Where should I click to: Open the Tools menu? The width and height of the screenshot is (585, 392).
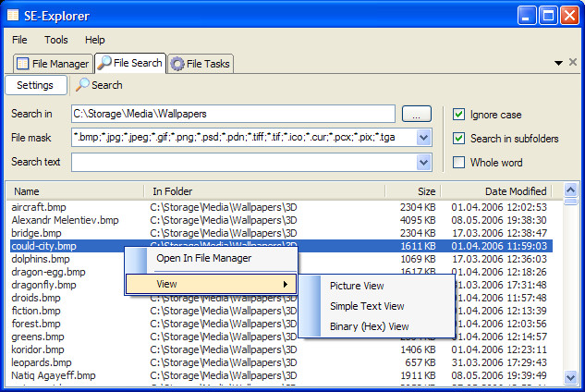[x=56, y=40]
